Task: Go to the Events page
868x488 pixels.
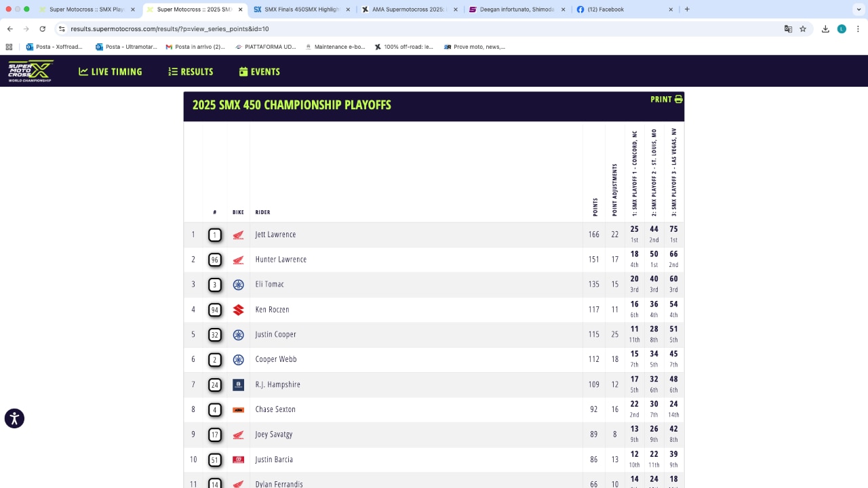Action: coord(259,72)
